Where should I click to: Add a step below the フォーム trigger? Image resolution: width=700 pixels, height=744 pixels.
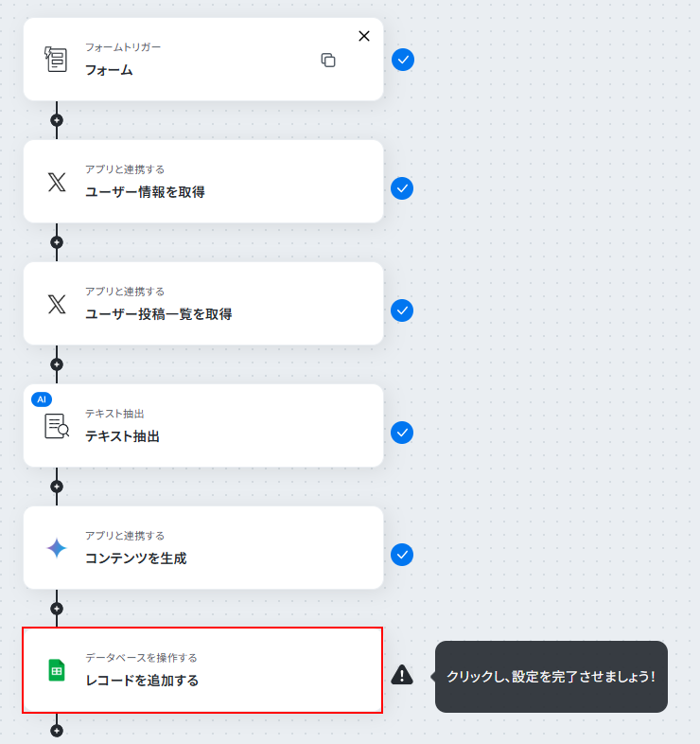(x=57, y=120)
